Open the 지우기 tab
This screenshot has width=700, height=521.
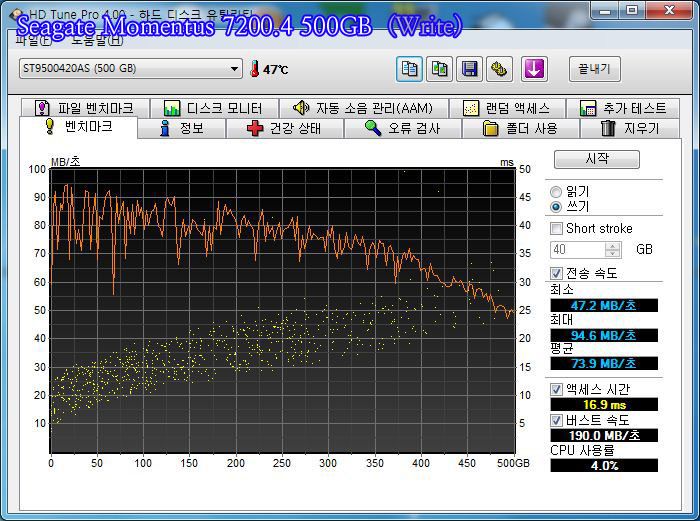click(x=630, y=129)
